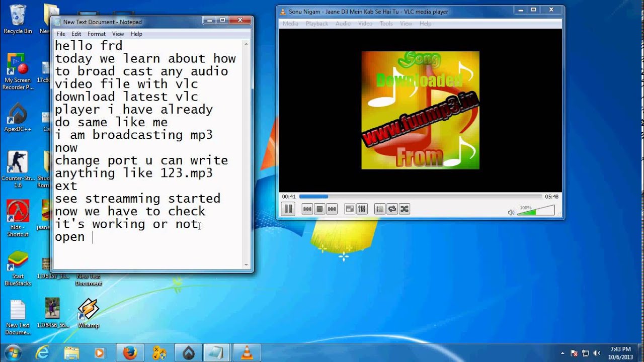The width and height of the screenshot is (644, 362).
Task: Select the ApexDC++ desktop shortcut
Action: click(18, 117)
